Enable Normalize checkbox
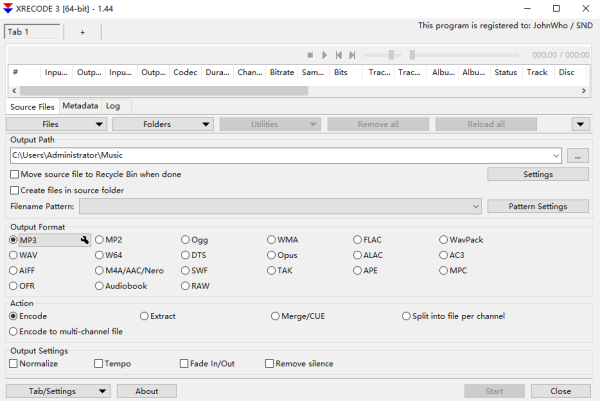 pos(33,364)
